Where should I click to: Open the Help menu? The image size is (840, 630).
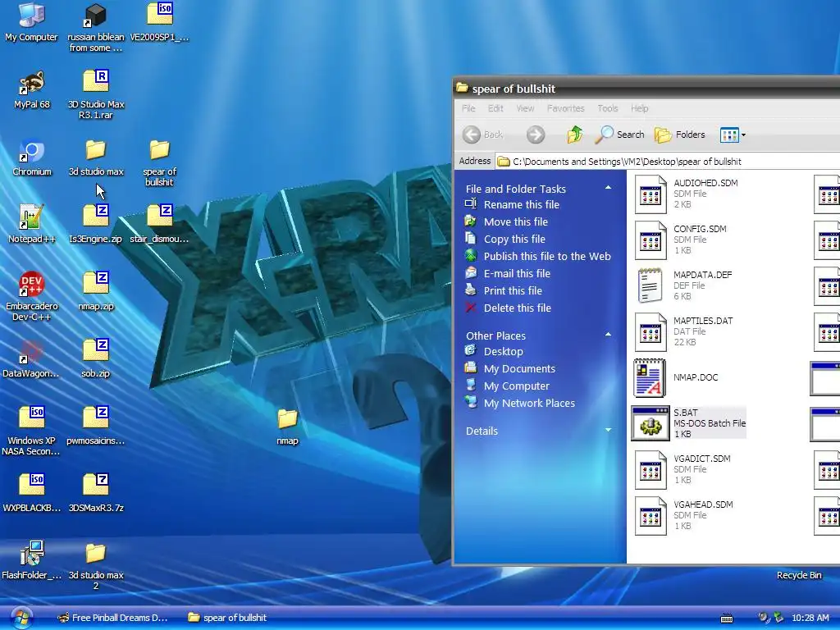coord(639,108)
